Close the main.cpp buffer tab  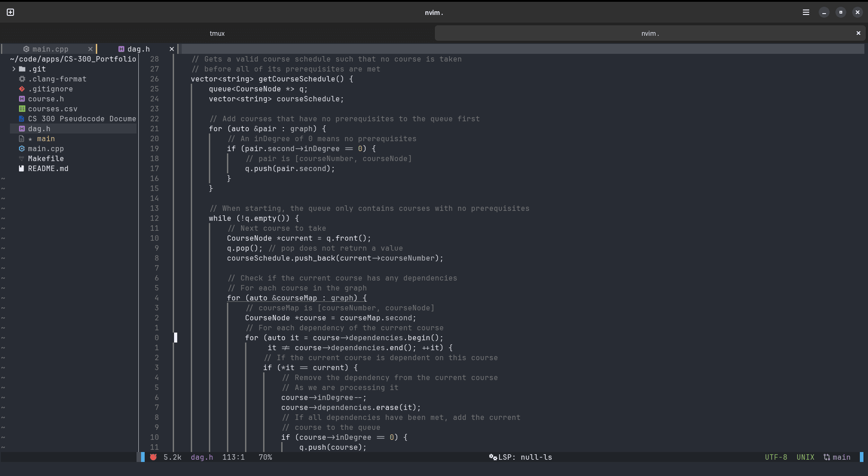(x=90, y=49)
